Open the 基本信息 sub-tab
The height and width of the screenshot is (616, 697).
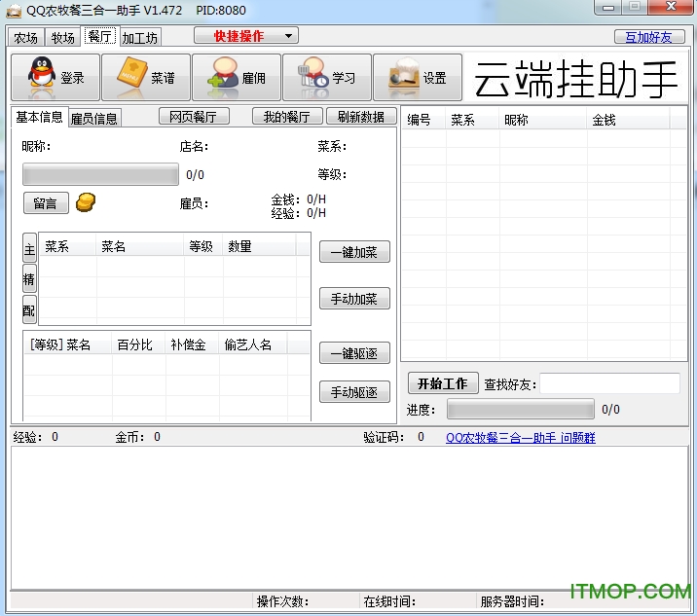click(39, 117)
